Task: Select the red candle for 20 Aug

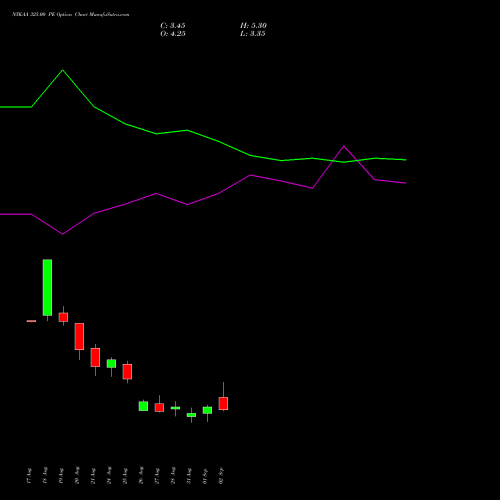Action: click(79, 336)
